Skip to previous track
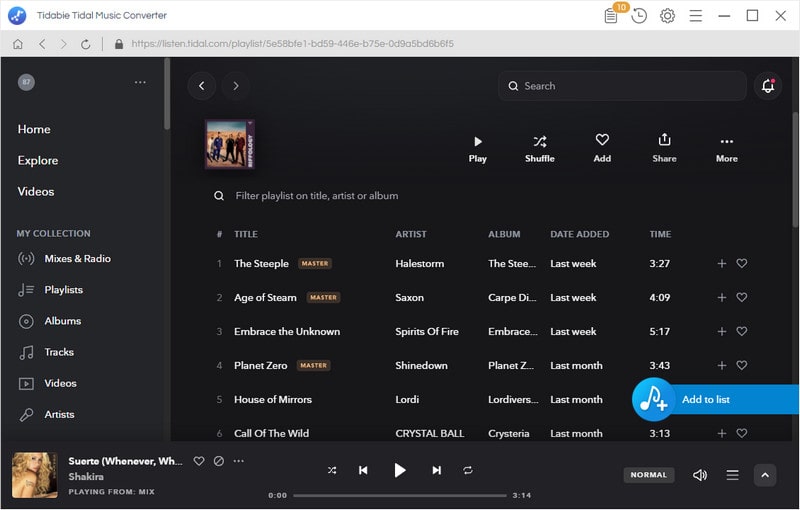The height and width of the screenshot is (510, 800). [x=363, y=470]
